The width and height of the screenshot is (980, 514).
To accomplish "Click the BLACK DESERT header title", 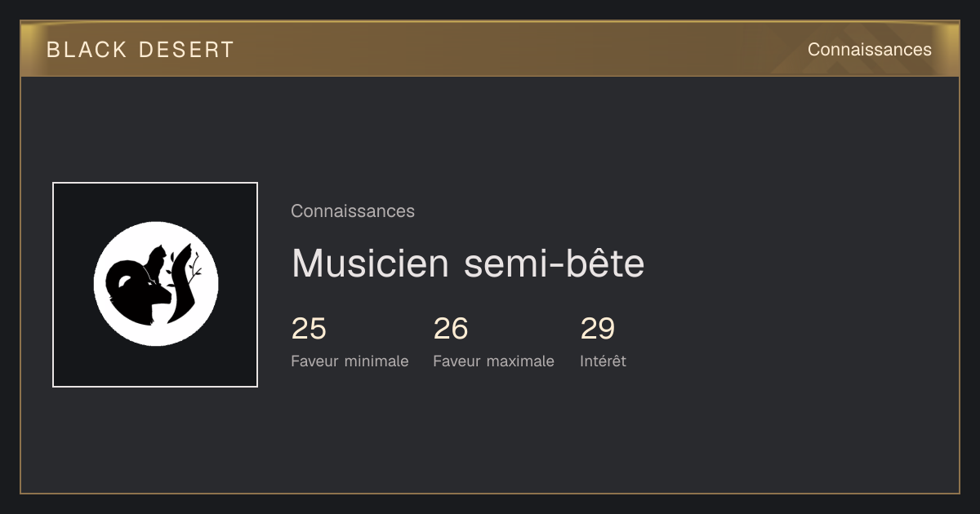I will point(140,50).
